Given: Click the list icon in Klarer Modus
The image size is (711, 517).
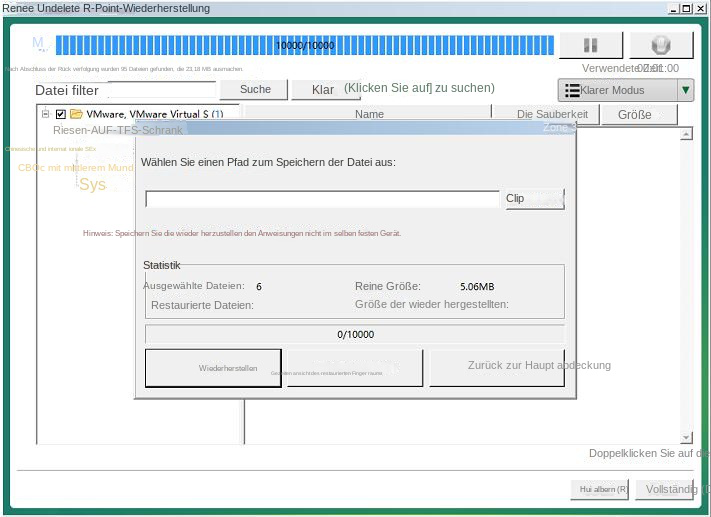Looking at the screenshot, I should tap(572, 90).
